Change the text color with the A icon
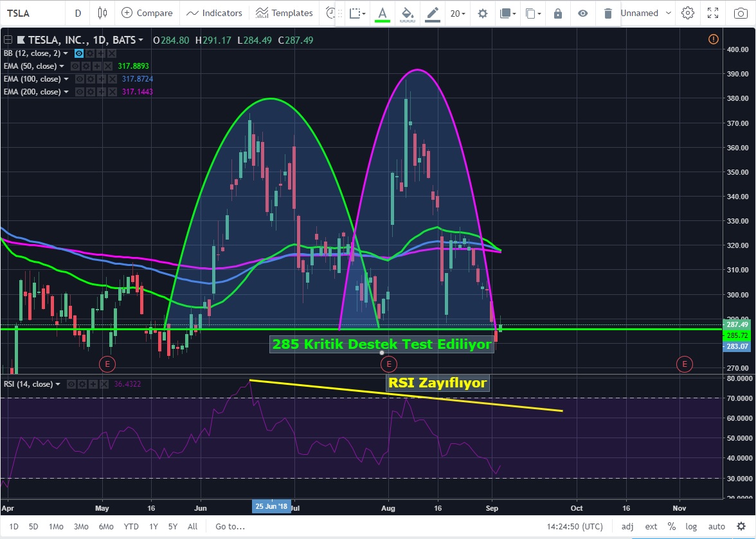 click(x=382, y=13)
